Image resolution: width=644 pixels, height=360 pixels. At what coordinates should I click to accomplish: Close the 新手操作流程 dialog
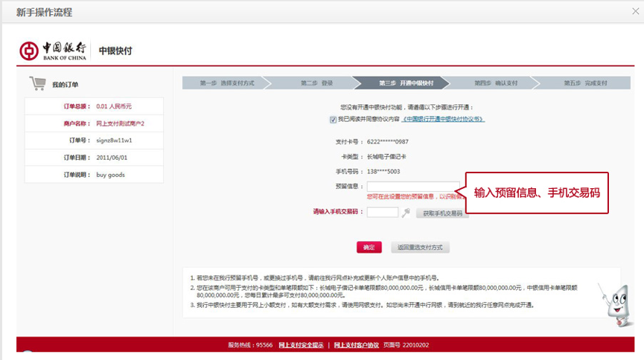635,11
